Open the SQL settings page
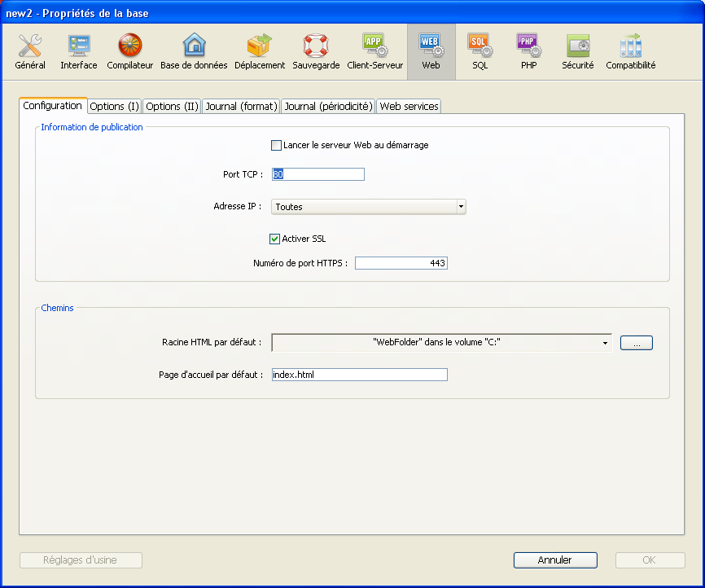Viewport: 705px width, 588px height. [479, 51]
